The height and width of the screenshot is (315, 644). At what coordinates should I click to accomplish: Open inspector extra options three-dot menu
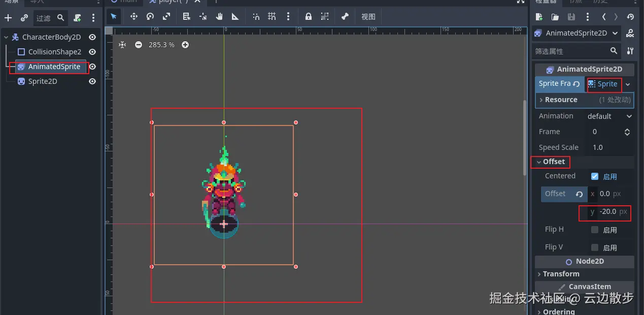click(x=588, y=17)
